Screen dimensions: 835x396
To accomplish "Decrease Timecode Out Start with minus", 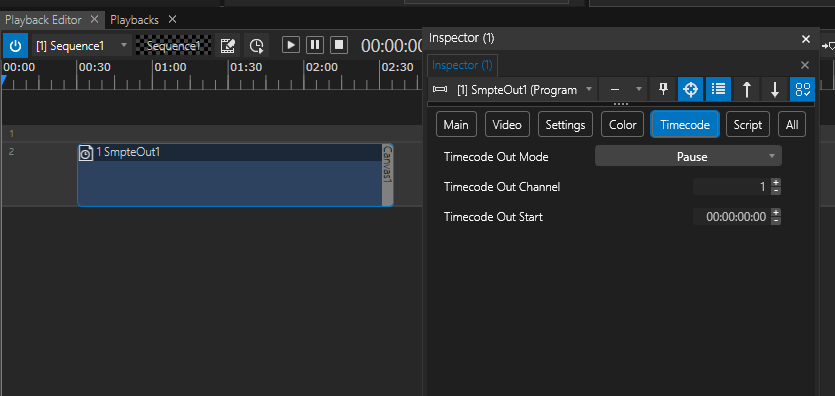I will pos(776,220).
